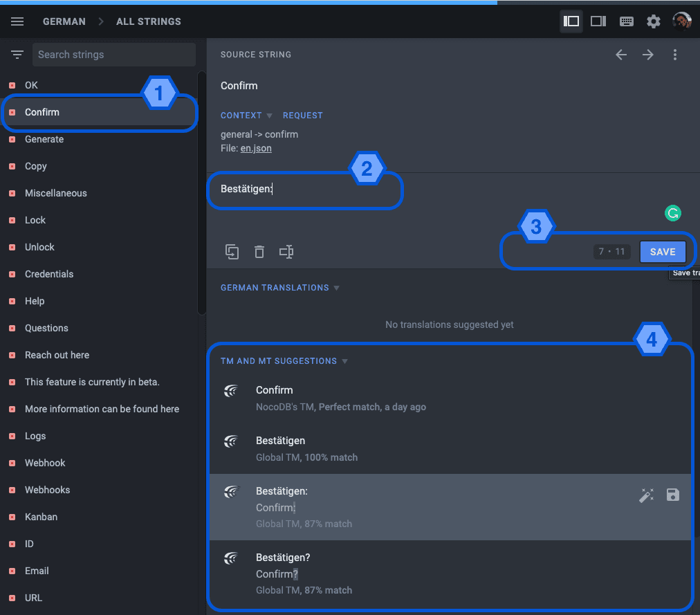Open the three-dot menu in the source string panel
The image size is (700, 615).
[x=675, y=54]
